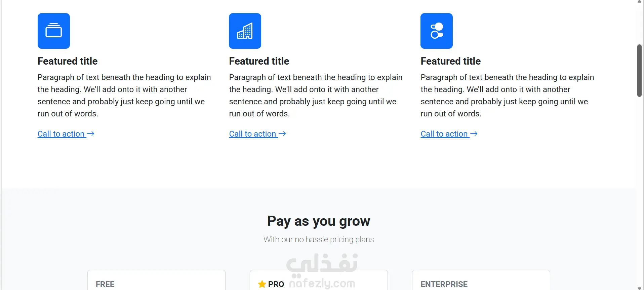This screenshot has height=290, width=644.
Task: Click the Featured title heading below the building icon
Action: click(x=259, y=61)
